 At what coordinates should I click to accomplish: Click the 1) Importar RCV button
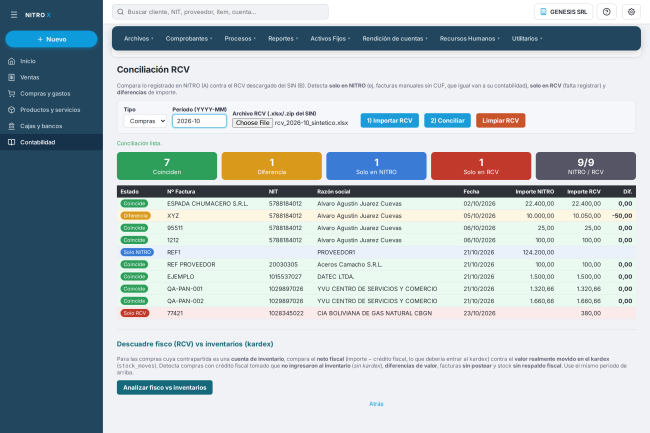(389, 121)
